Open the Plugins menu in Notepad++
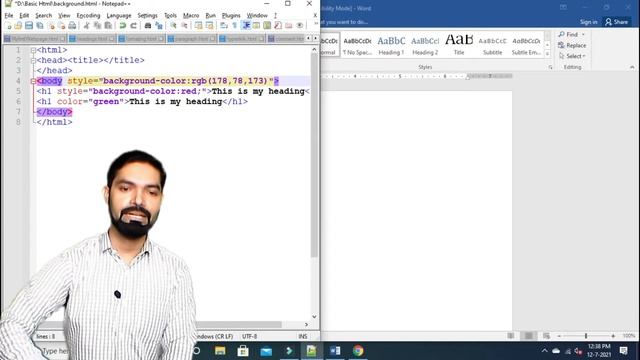Image resolution: width=640 pixels, height=360 pixels. click(x=231, y=16)
